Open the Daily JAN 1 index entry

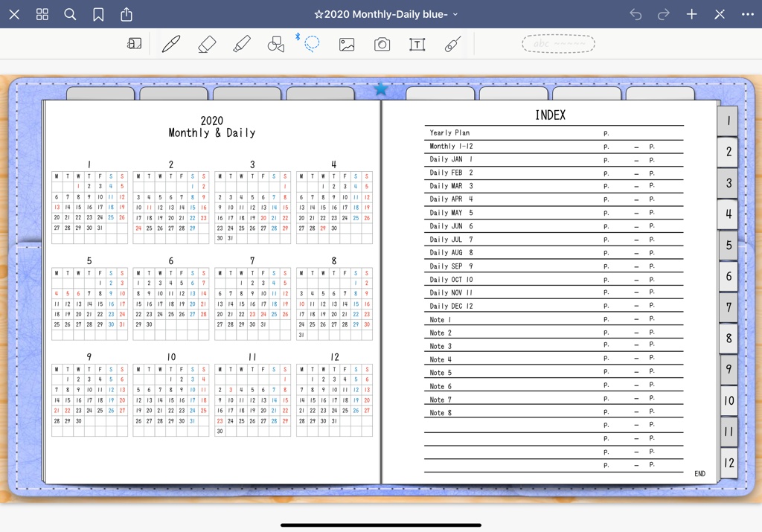click(451, 159)
